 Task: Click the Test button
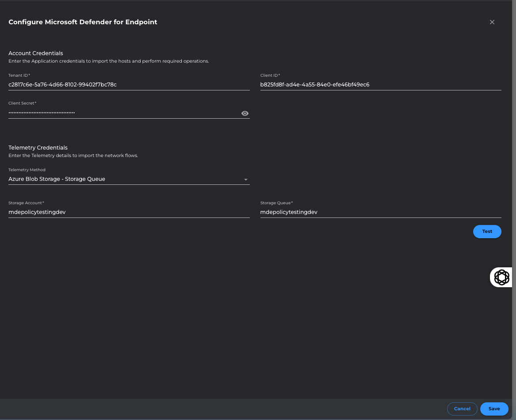pyautogui.click(x=487, y=232)
